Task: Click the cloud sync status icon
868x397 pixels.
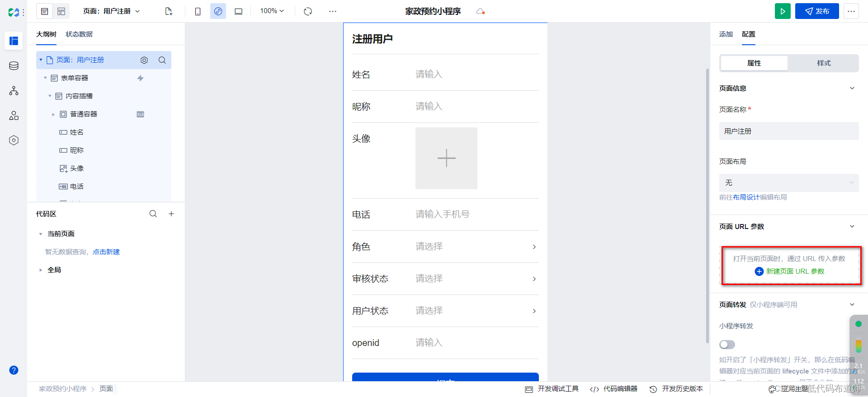Action: coord(481,11)
